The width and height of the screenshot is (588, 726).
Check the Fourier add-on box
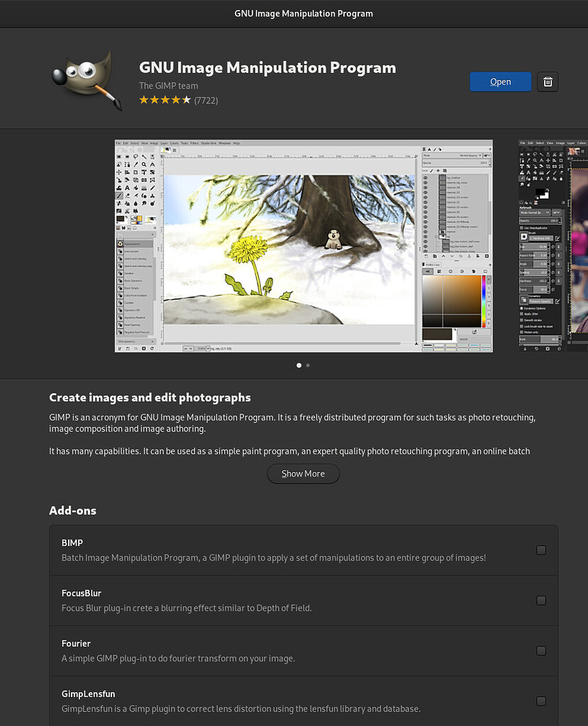coord(541,650)
